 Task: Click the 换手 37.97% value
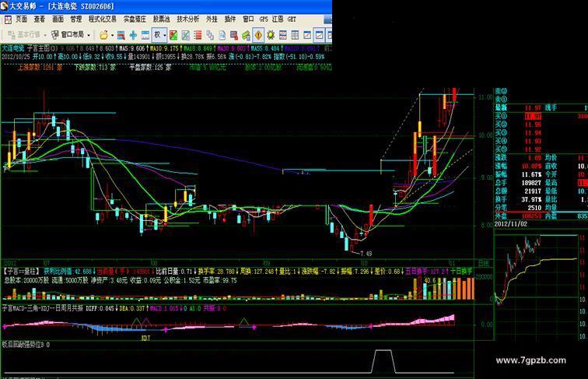pos(531,199)
